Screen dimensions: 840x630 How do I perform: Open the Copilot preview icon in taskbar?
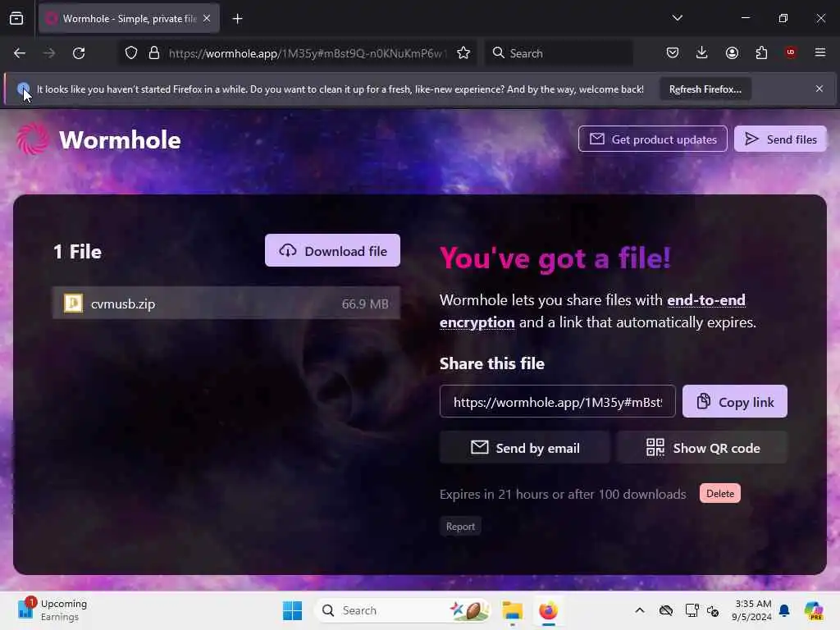[x=813, y=610]
